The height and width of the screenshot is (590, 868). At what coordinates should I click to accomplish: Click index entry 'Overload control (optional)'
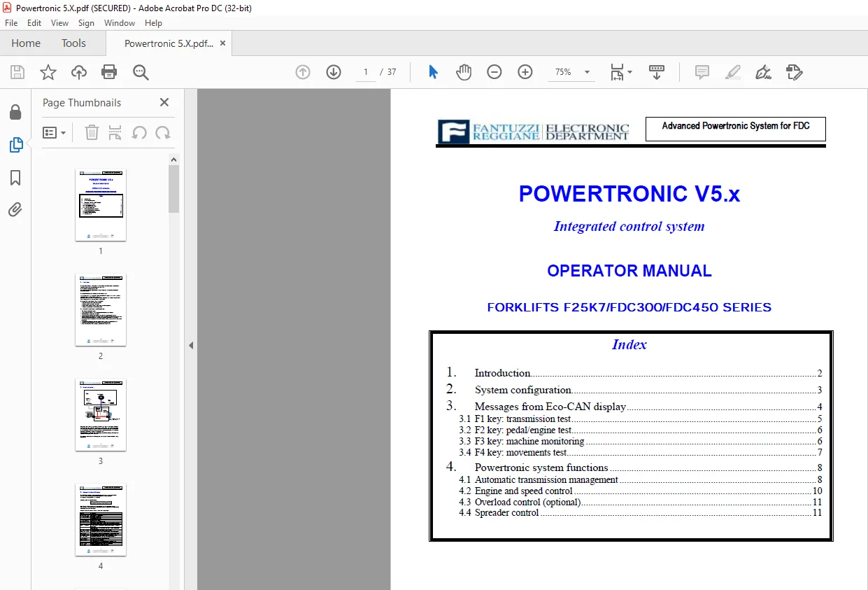(527, 502)
